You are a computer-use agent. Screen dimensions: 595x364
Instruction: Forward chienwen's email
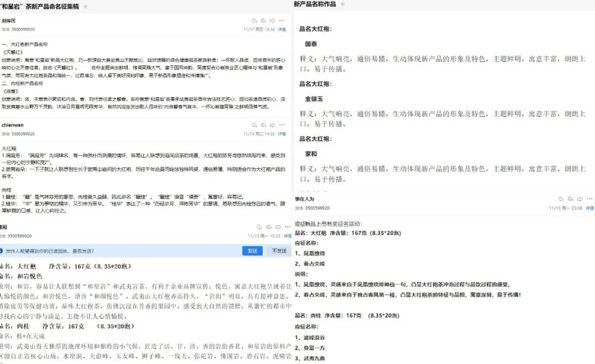(273, 125)
